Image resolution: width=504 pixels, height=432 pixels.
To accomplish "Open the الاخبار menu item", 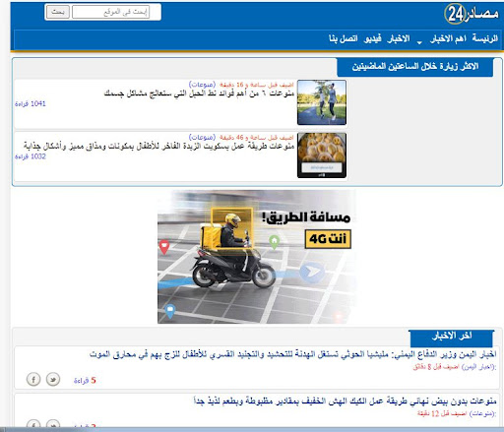I will tap(399, 39).
